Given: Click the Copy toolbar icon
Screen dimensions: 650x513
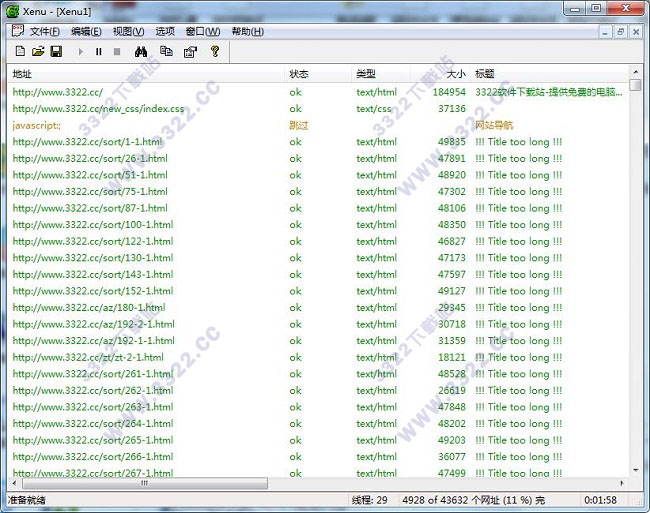Looking at the screenshot, I should [166, 51].
